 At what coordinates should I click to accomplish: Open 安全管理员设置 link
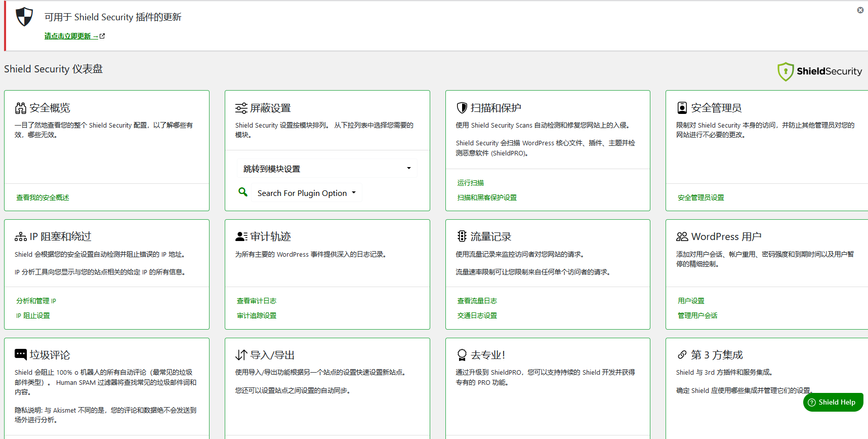tap(701, 197)
